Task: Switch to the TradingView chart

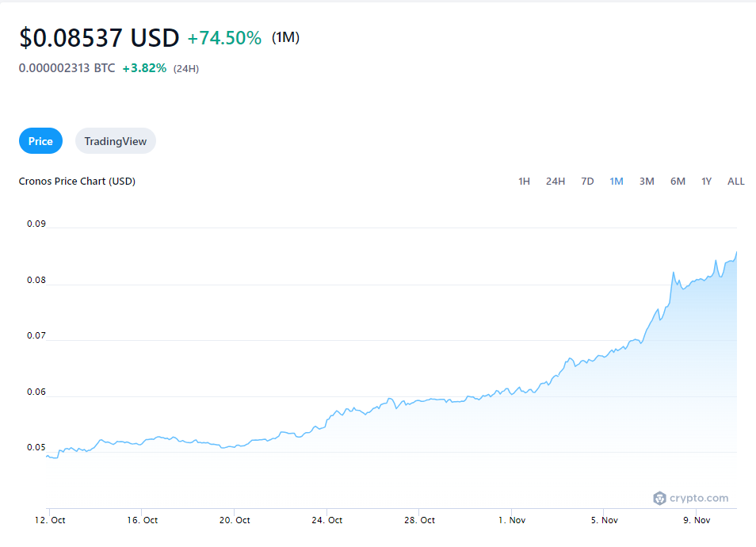Action: click(115, 141)
